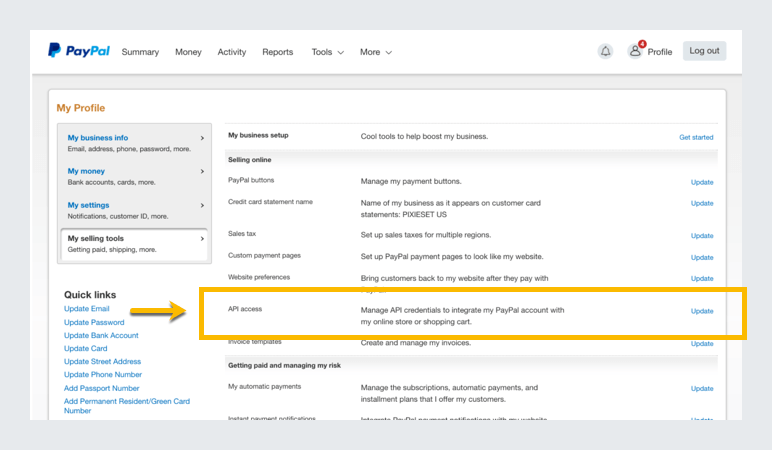Click Update for Custom payment pages
772x450 pixels.
tap(702, 257)
